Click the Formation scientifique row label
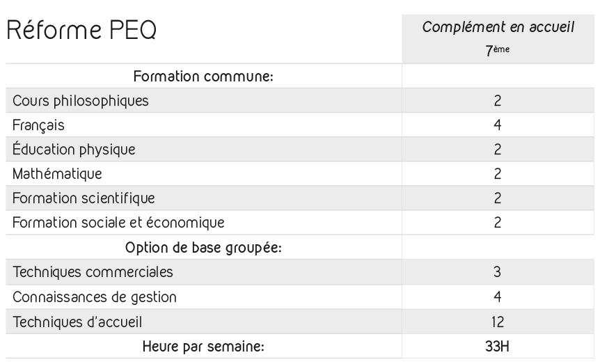Viewport: 600px width, 364px height. click(x=84, y=198)
